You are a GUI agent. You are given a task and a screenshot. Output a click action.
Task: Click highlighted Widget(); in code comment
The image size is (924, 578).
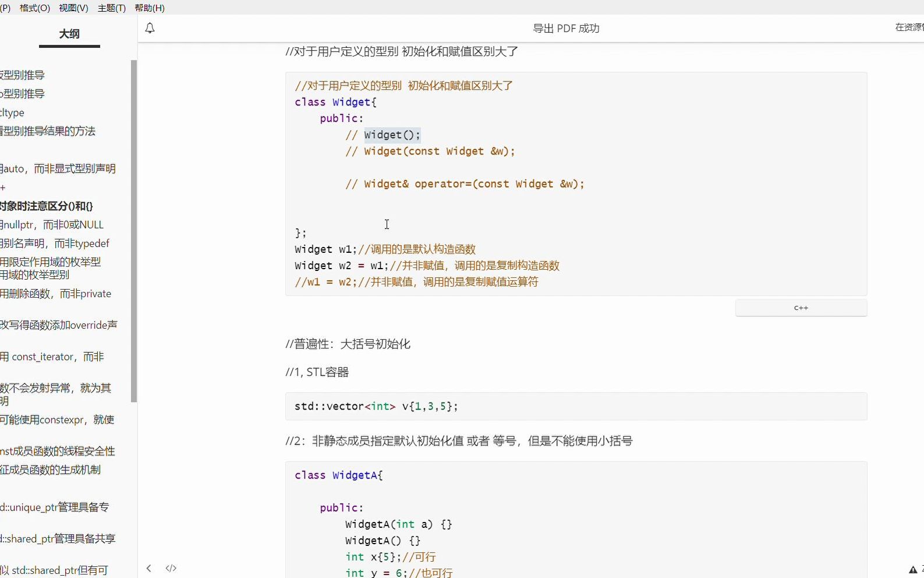coord(392,135)
